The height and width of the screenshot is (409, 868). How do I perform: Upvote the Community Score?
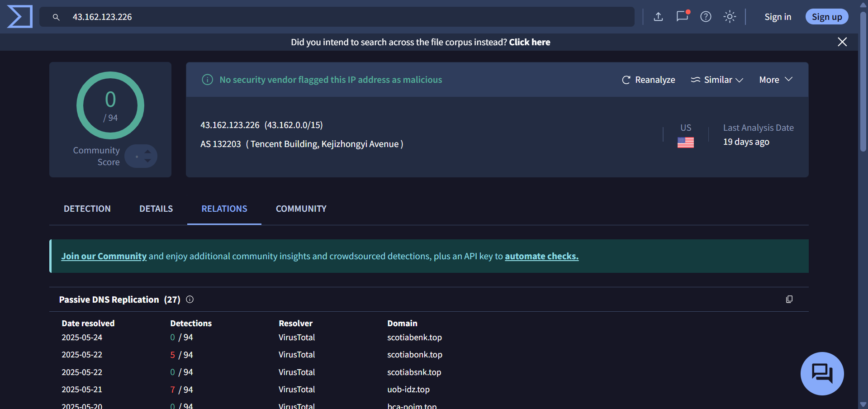[x=148, y=151]
